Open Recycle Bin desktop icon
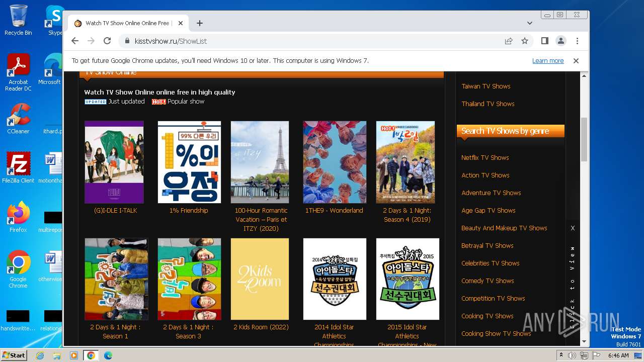The image size is (644, 362). (18, 20)
